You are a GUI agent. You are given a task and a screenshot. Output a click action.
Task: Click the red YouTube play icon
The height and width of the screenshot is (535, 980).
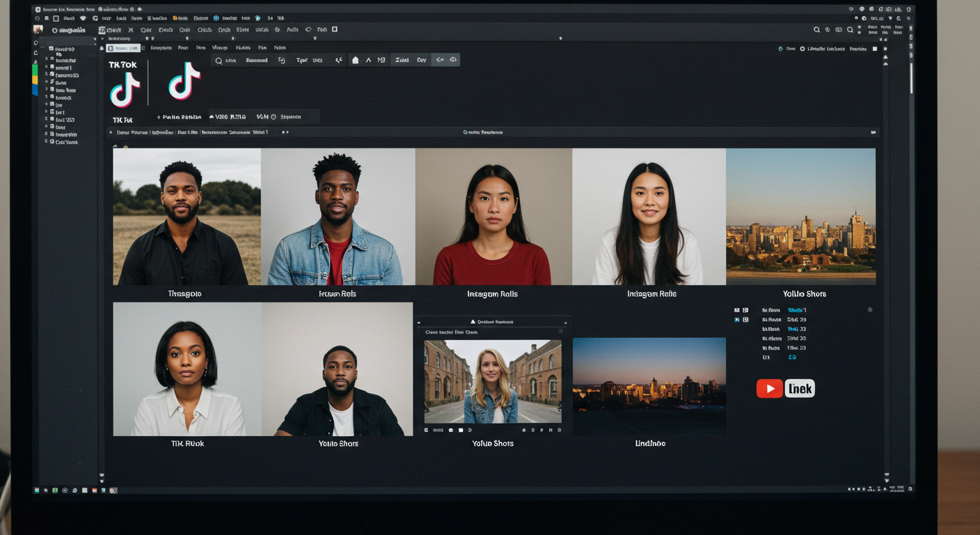click(x=769, y=389)
